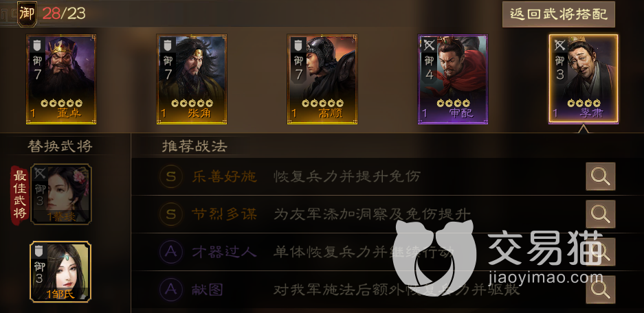Open magnifier for 节烈多谋 skill
The image size is (644, 313).
[x=600, y=214]
